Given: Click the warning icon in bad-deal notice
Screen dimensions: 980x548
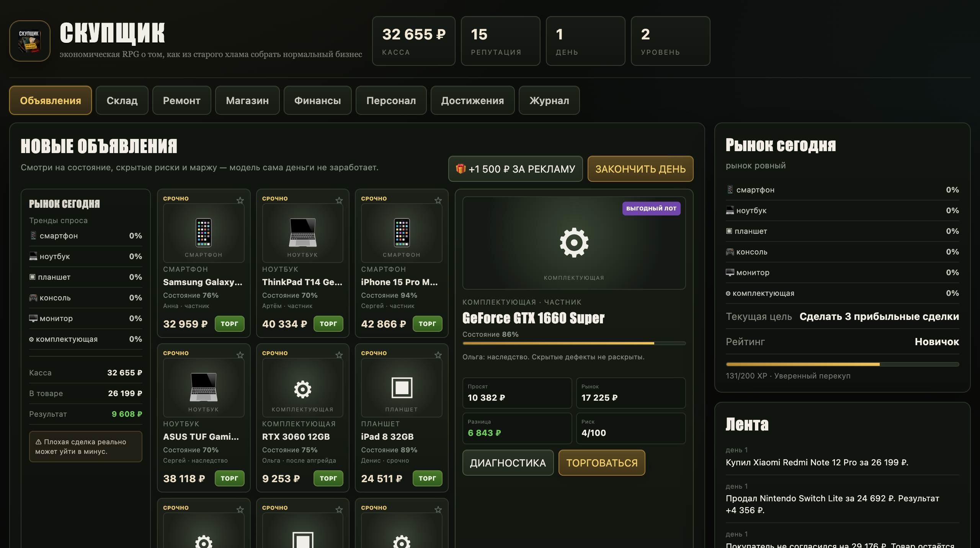Looking at the screenshot, I should pos(39,442).
